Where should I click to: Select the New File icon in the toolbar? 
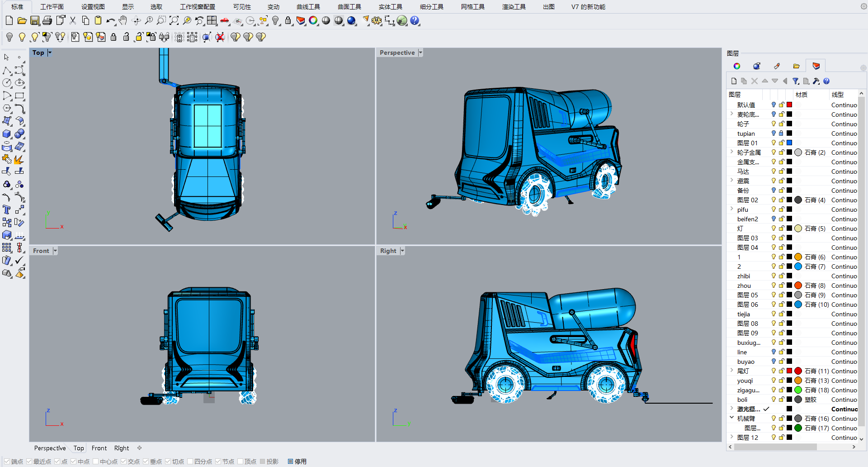click(9, 20)
